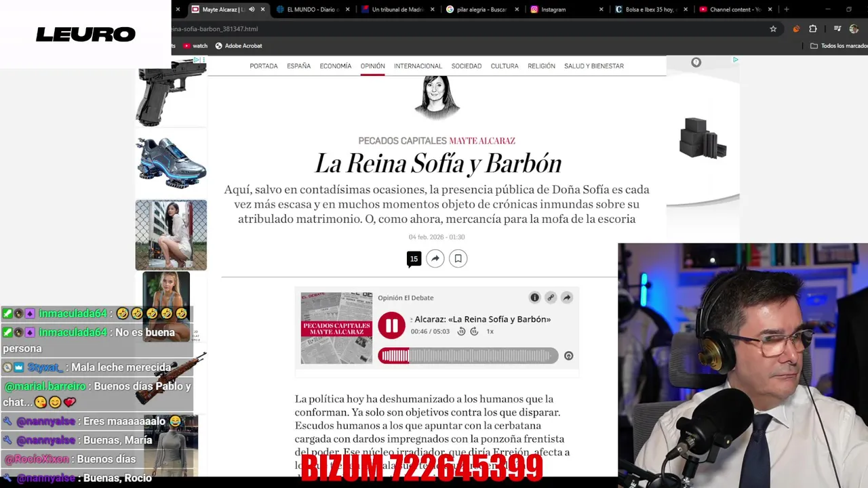
Task: Open the INTERNACIONAL section
Action: [x=418, y=66]
